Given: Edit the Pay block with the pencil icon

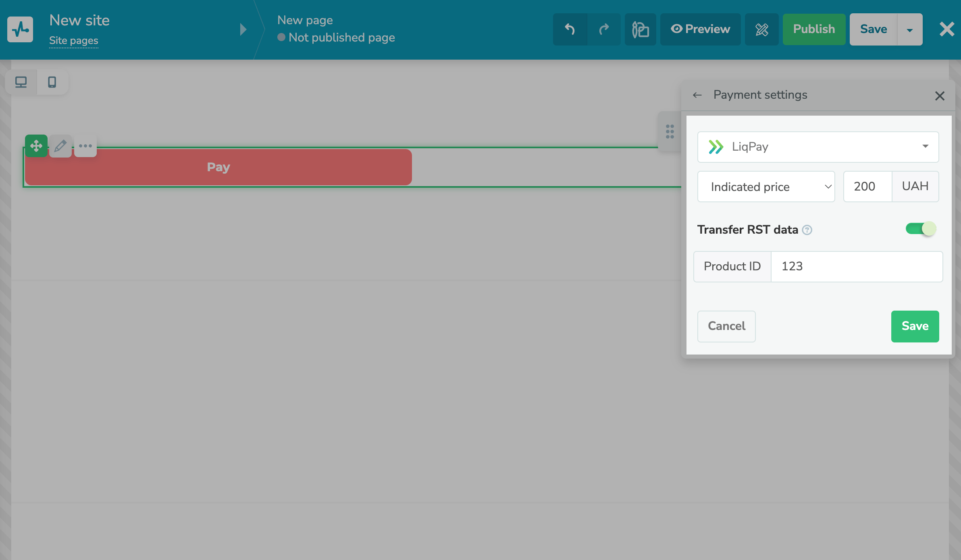Looking at the screenshot, I should coord(60,146).
